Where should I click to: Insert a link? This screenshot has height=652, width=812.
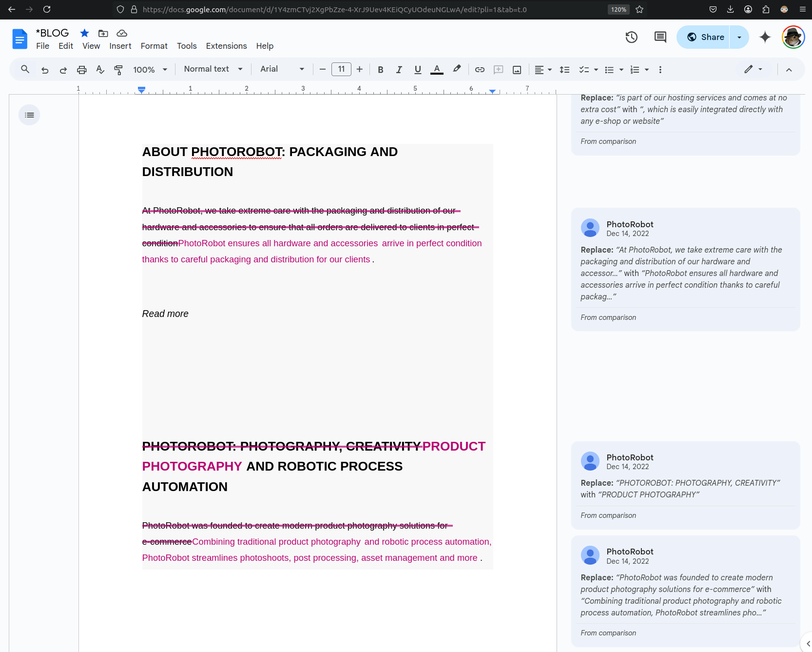[x=480, y=70]
